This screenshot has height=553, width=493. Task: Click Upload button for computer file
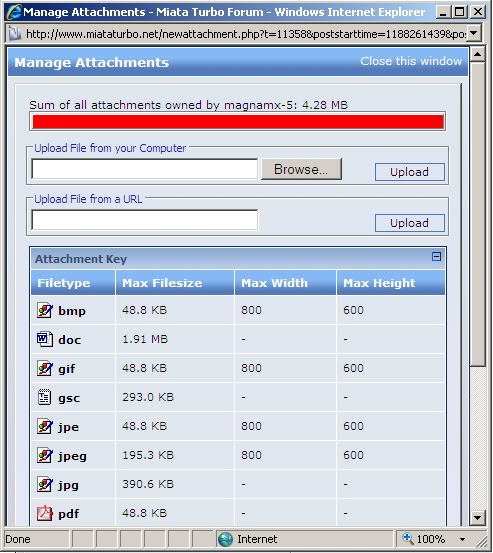tap(409, 172)
